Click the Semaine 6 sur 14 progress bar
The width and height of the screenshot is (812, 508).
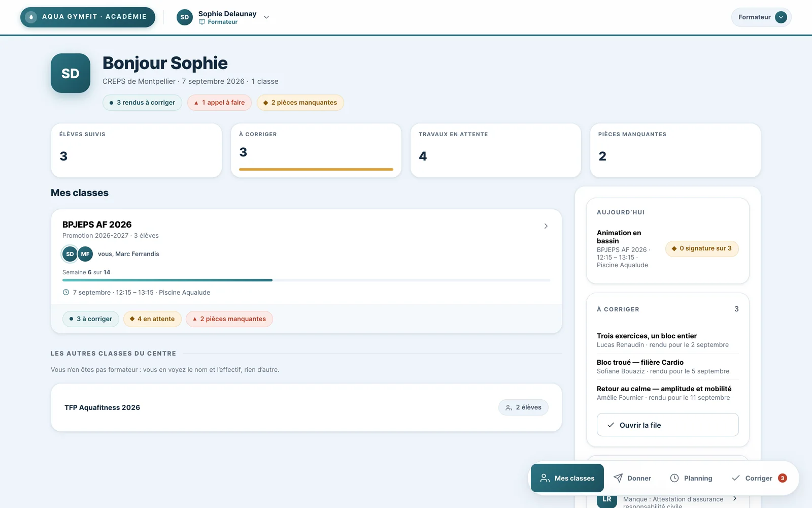307,280
